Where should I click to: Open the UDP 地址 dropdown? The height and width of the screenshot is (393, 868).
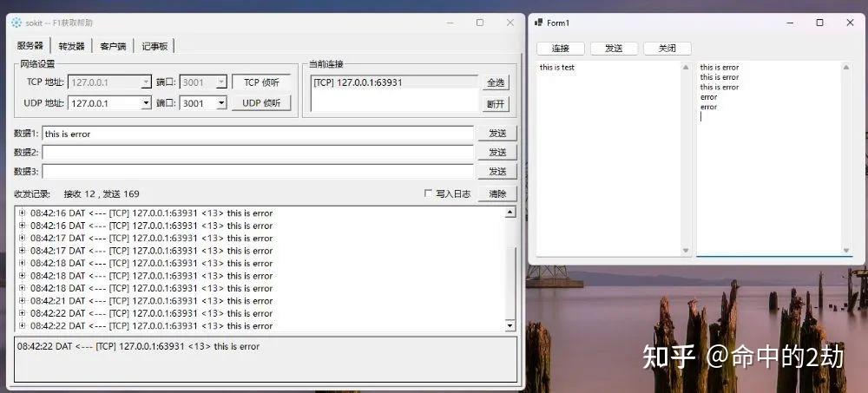pos(146,103)
